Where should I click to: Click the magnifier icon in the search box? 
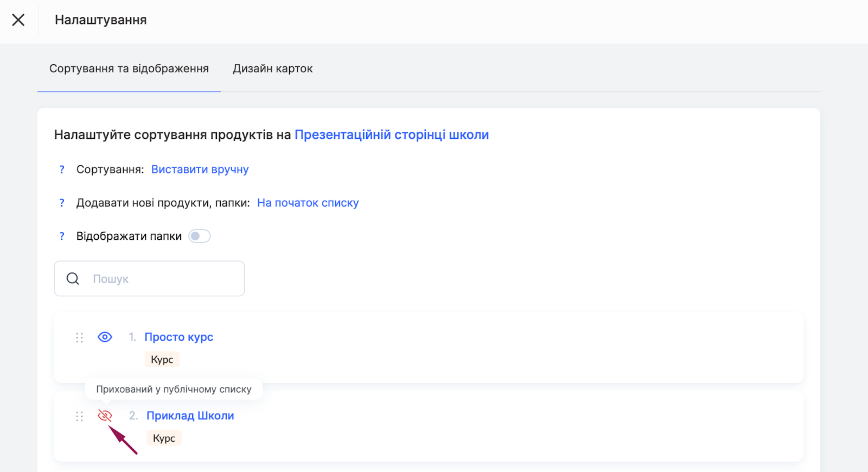point(73,279)
